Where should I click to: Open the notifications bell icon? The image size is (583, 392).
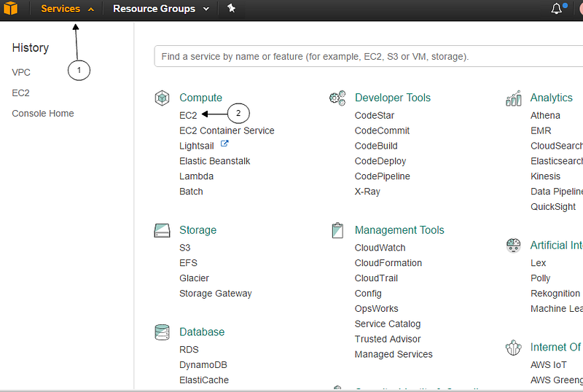click(556, 9)
